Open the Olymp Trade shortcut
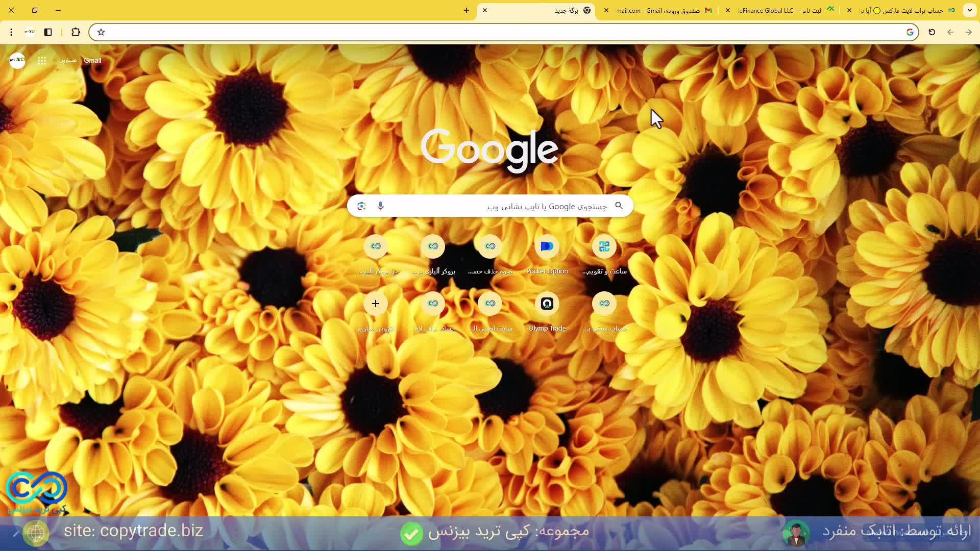The image size is (980, 551). 547,304
